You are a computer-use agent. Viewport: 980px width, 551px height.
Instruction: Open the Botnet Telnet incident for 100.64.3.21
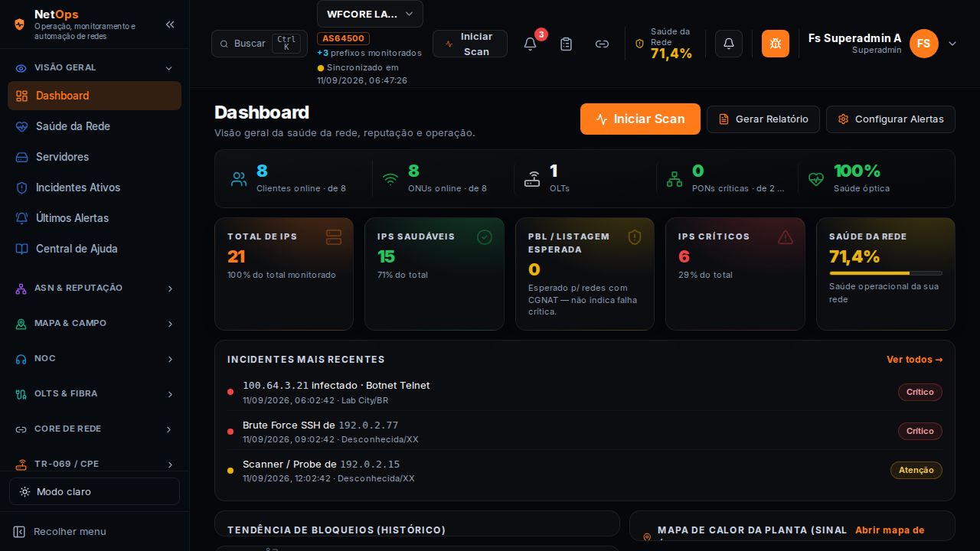585,392
